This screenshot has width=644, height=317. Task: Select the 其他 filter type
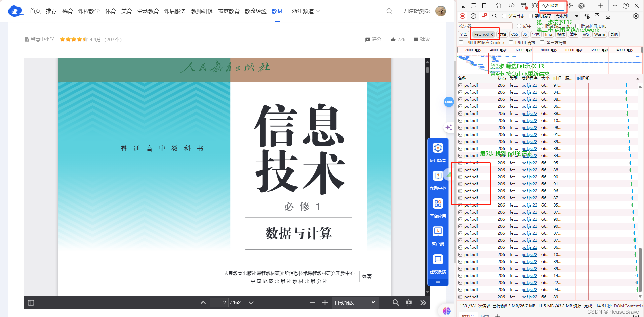pos(614,34)
